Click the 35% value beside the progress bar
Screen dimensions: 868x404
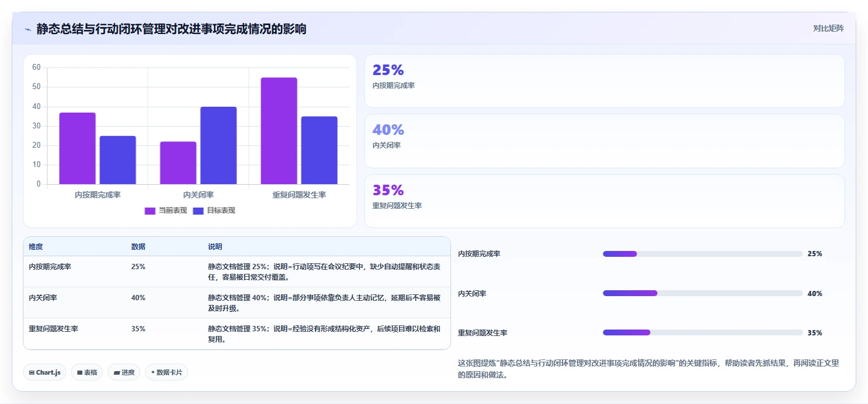click(815, 332)
